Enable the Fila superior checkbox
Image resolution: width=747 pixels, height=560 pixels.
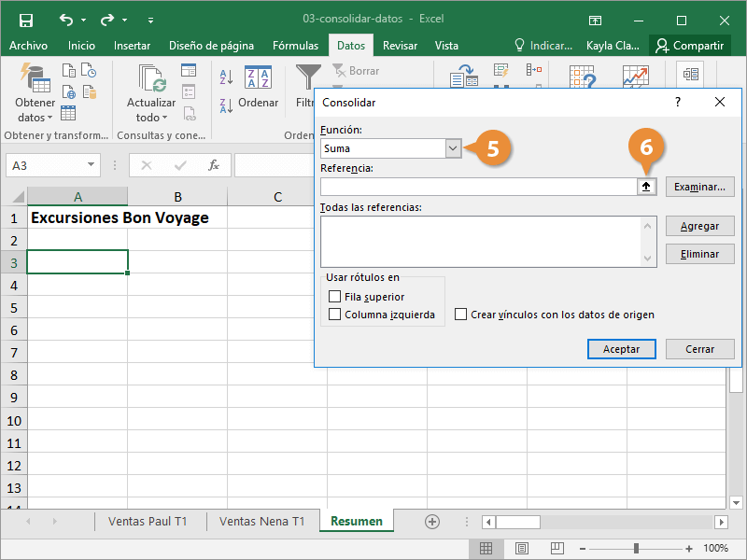[x=334, y=297]
